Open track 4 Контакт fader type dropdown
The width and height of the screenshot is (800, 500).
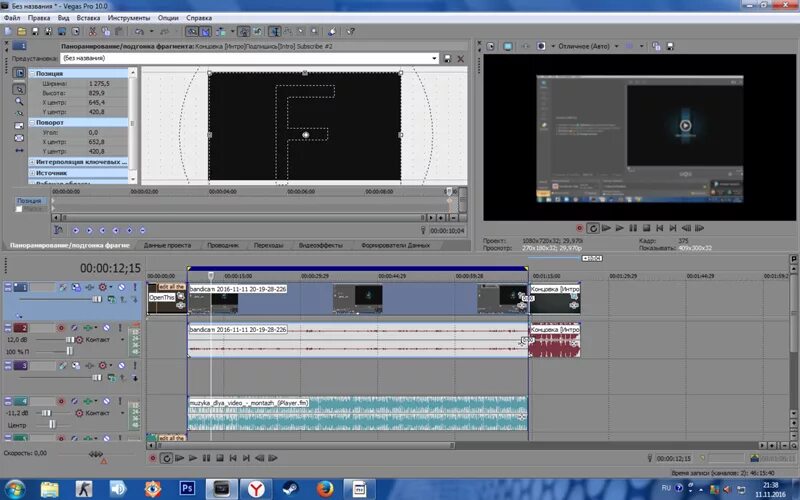pyautogui.click(x=122, y=413)
